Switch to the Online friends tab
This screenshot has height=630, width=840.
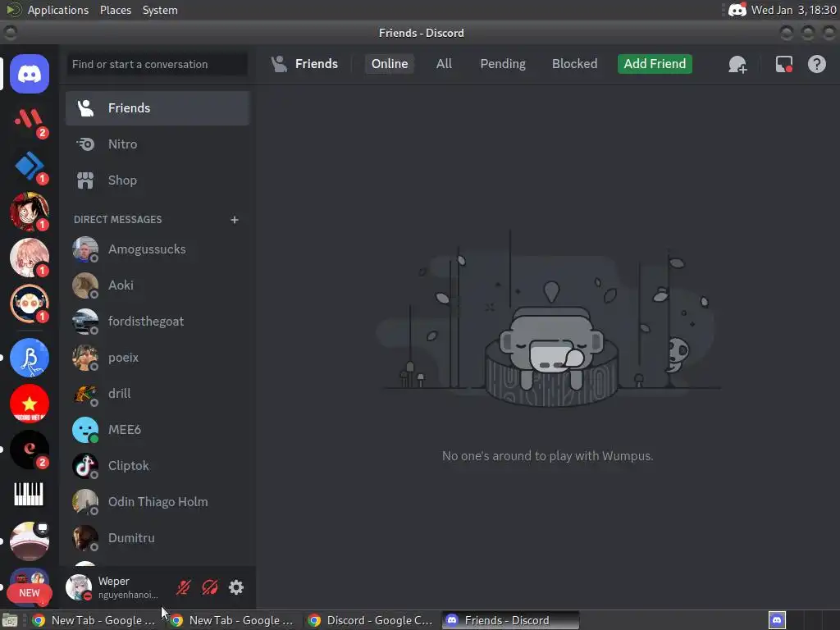click(x=390, y=64)
